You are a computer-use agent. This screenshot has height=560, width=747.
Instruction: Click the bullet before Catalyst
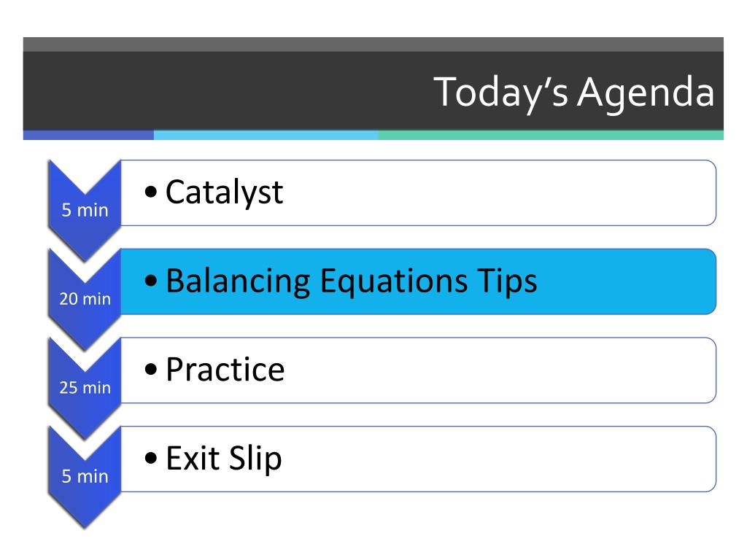pos(150,192)
